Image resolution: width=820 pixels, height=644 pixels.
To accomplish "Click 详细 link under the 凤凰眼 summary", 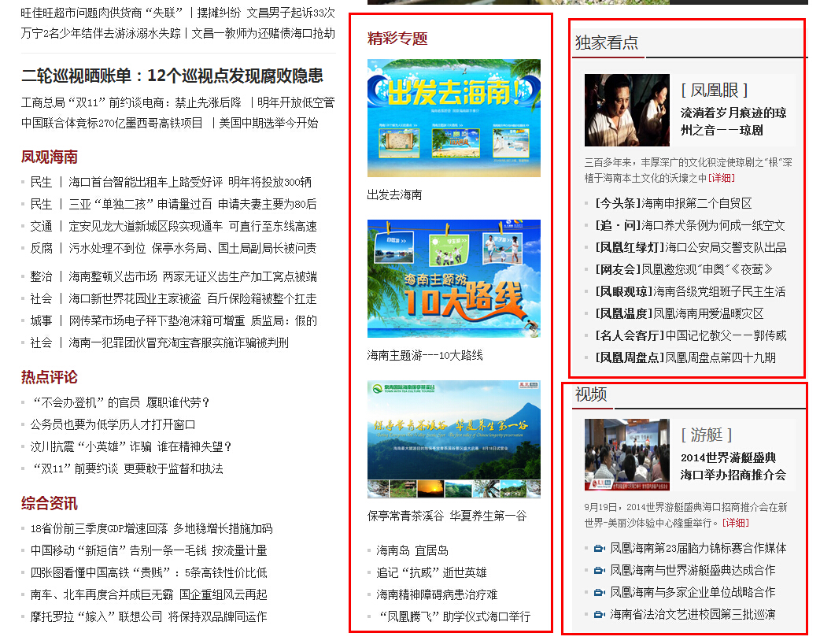I will [x=722, y=178].
